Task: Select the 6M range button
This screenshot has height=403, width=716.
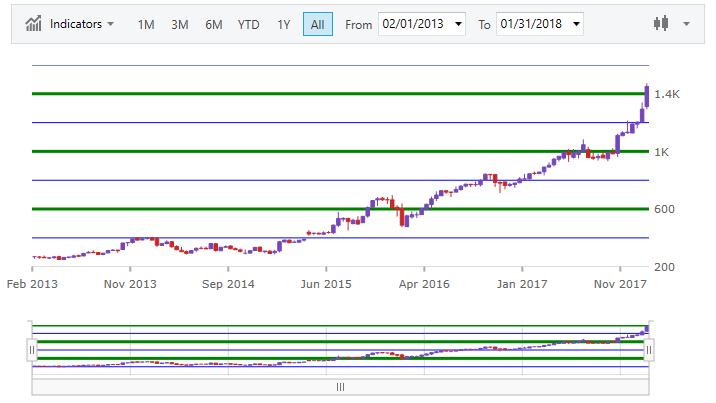Action: click(x=214, y=24)
